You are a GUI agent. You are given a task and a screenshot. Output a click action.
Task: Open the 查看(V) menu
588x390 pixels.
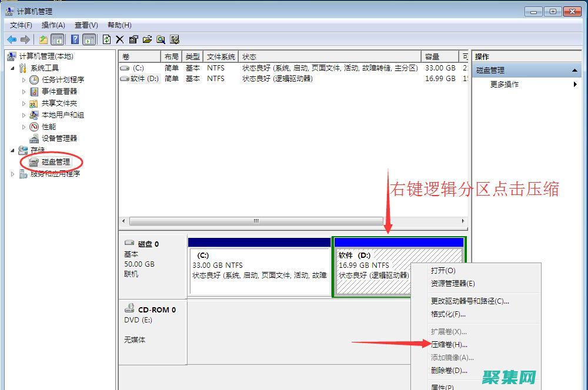(86, 25)
